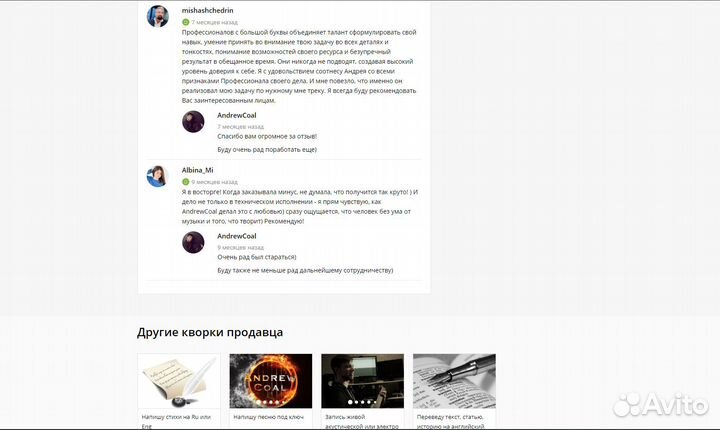Open the poem-writing kwork thumbnail with quill
Screen dimensions: 720x430
point(179,381)
